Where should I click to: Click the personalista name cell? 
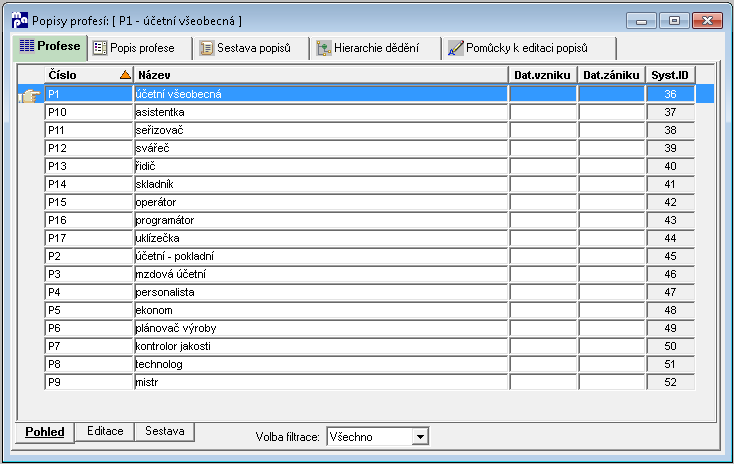(x=321, y=292)
